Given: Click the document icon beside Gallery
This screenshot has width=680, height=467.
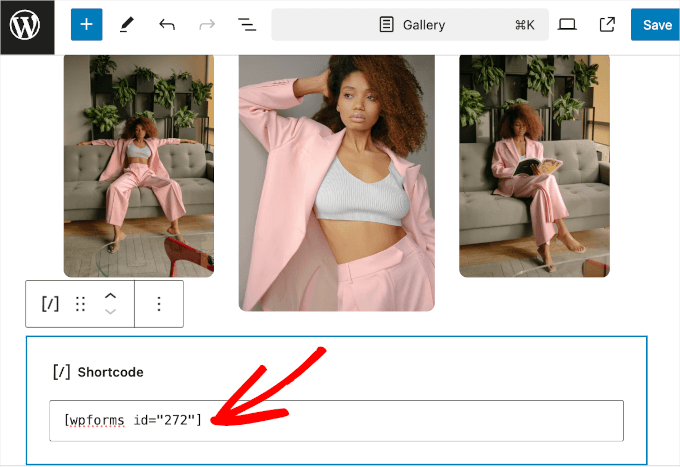Looking at the screenshot, I should [386, 25].
